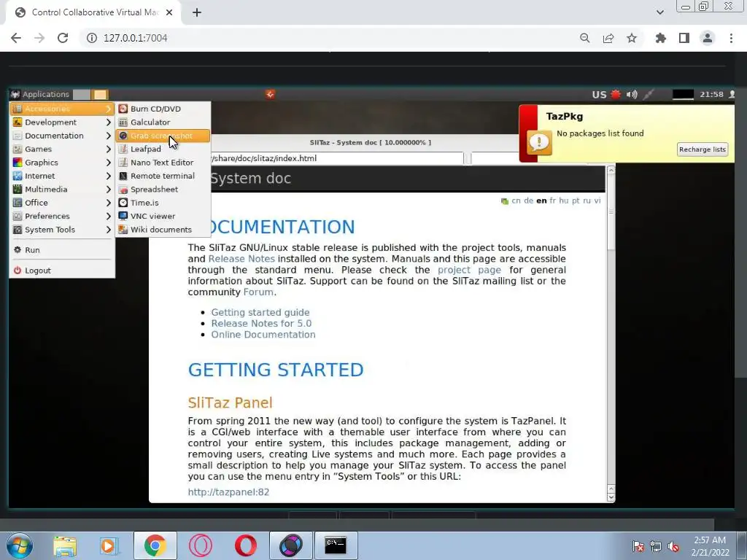Switch doc language to hu
Image resolution: width=747 pixels, height=560 pixels.
point(564,201)
